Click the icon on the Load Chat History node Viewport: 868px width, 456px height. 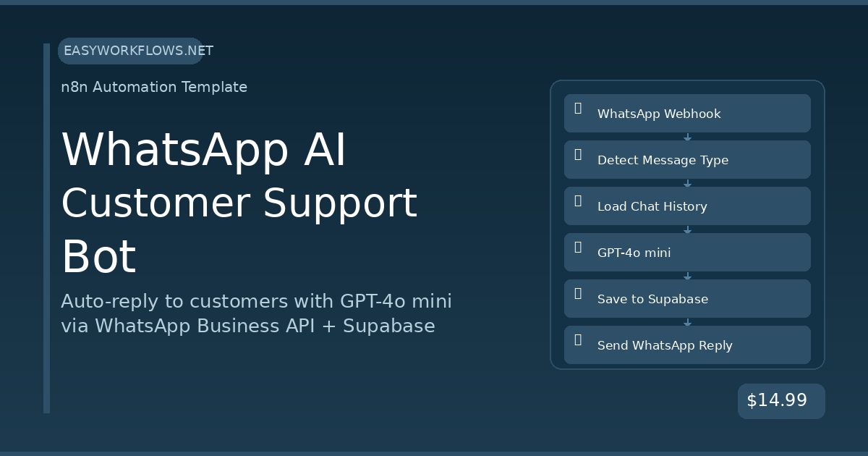(578, 200)
